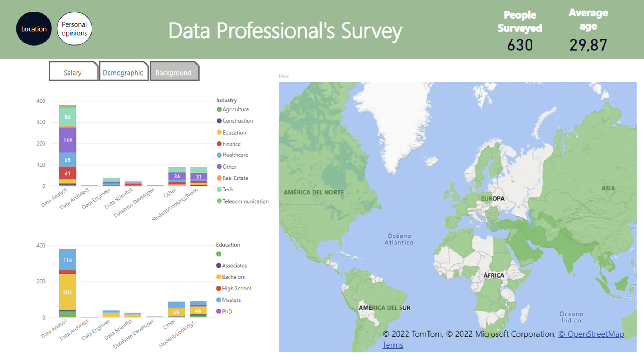Click the Agriculture legend icon in Industry legend
The width and height of the screenshot is (644, 360).
pos(219,109)
